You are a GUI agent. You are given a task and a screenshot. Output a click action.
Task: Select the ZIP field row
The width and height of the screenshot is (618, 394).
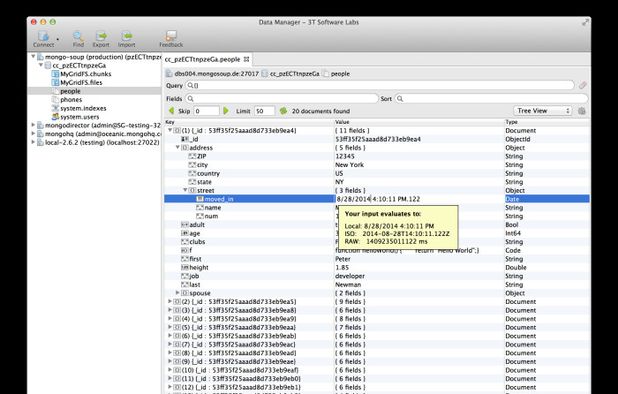point(377,156)
